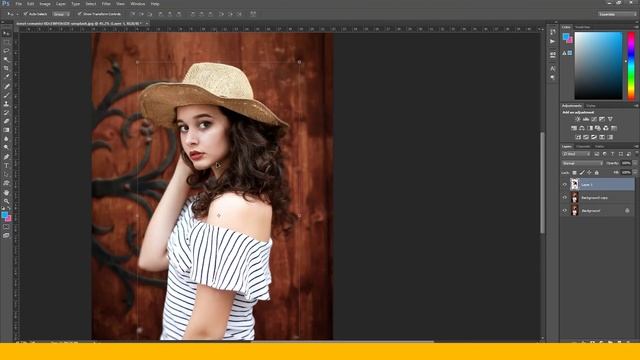The width and height of the screenshot is (640, 360).
Task: Select the Hand tool
Action: coord(6,192)
